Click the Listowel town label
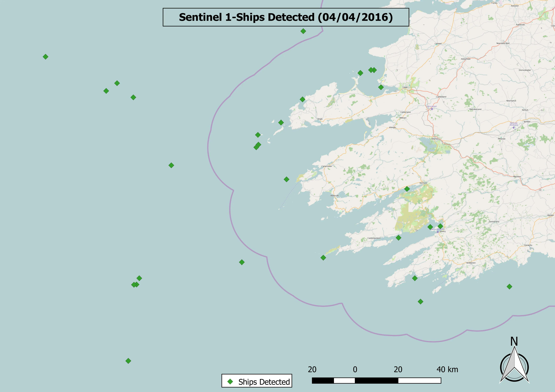The image size is (555, 392). click(x=438, y=44)
